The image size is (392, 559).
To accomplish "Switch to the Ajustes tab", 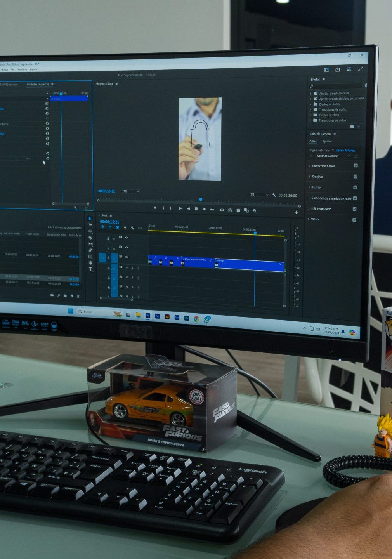I will click(327, 141).
